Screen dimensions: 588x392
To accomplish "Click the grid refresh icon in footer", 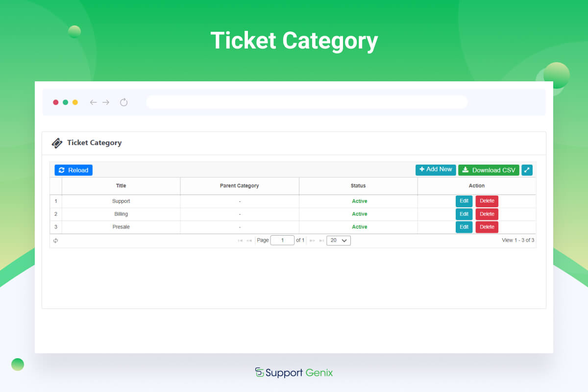I will click(x=56, y=241).
